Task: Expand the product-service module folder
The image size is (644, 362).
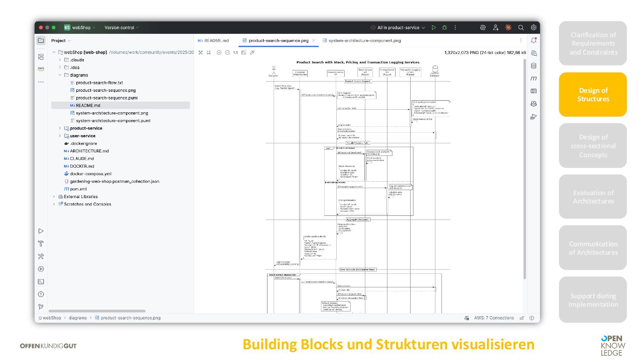Action: tap(60, 128)
